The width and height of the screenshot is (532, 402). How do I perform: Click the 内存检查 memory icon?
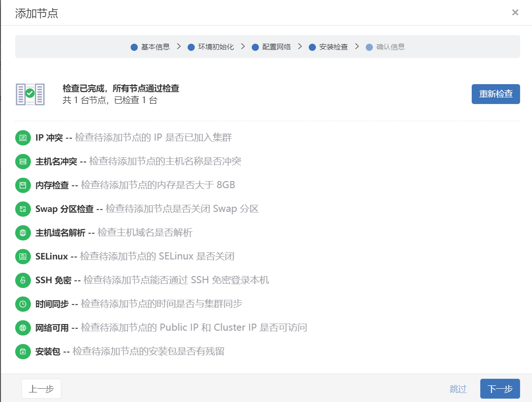tap(22, 185)
